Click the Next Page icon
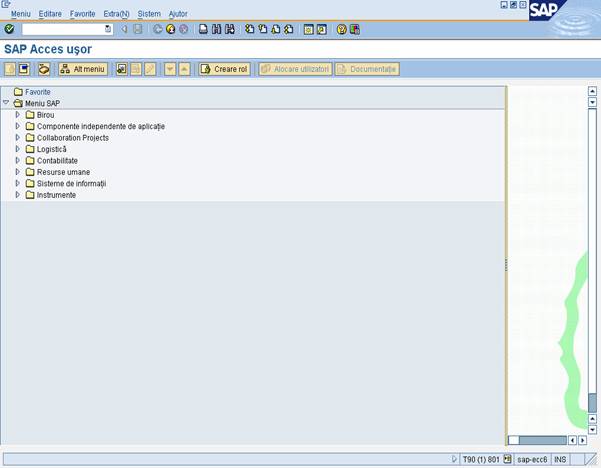601x468 pixels. 276,29
